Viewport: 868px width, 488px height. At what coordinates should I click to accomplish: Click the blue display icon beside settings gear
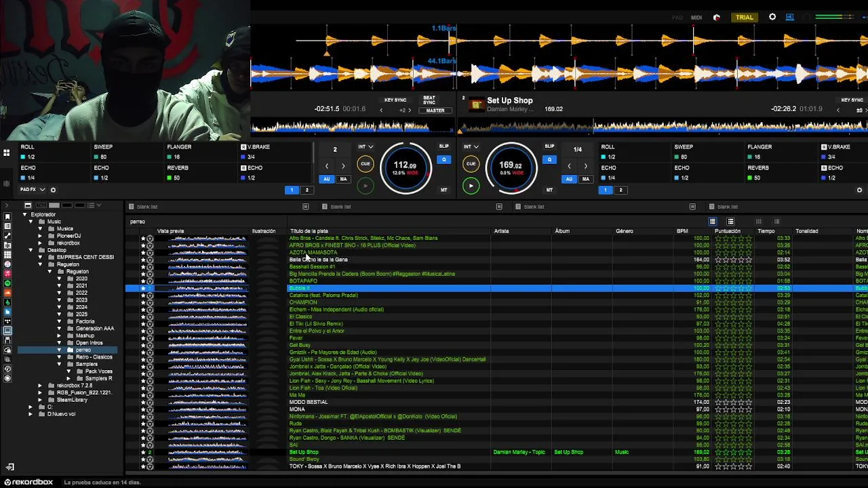[x=790, y=17]
